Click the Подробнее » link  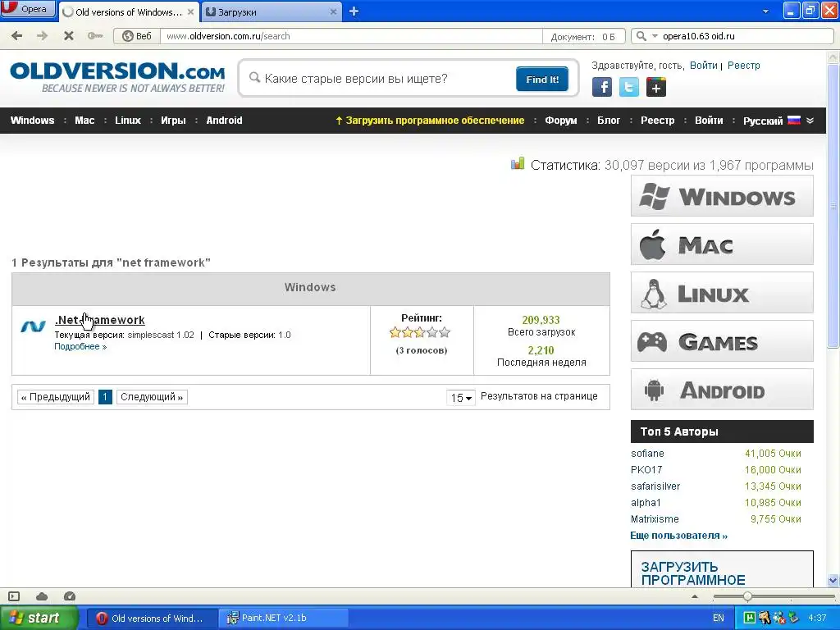tap(80, 347)
